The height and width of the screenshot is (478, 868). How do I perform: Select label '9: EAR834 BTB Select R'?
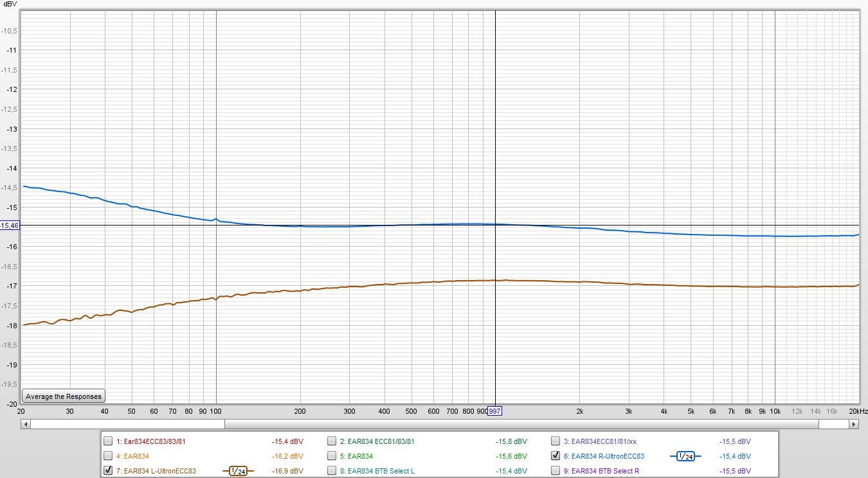(601, 471)
